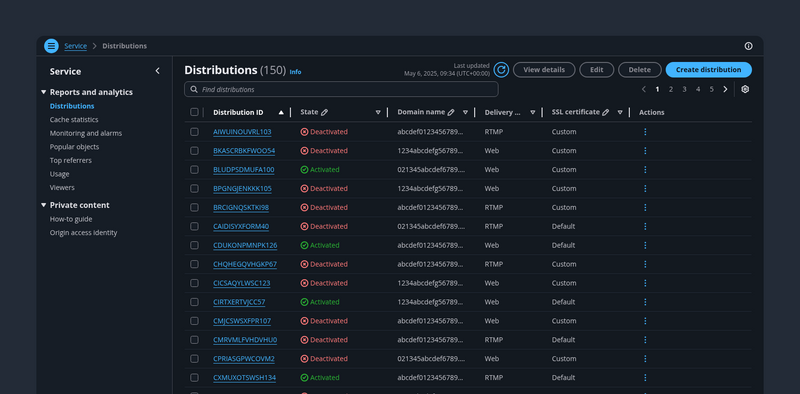The image size is (800, 394).
Task: Open the State column filter dropdown
Action: click(x=378, y=112)
